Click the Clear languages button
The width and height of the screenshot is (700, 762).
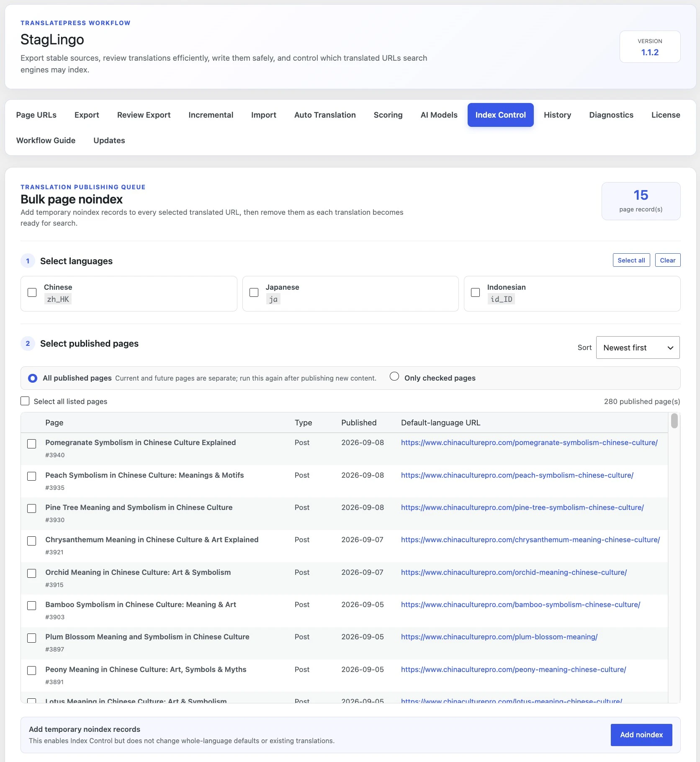pos(668,260)
